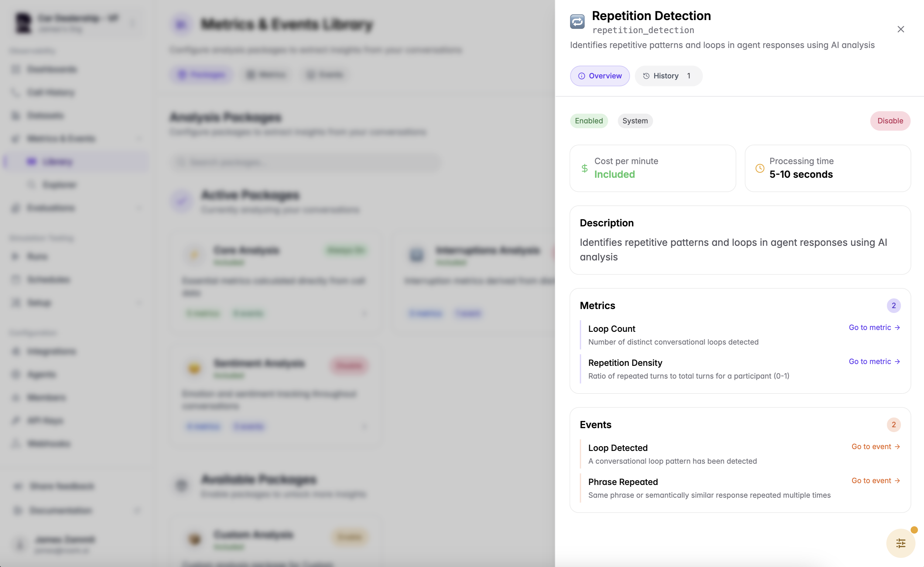Click the processing time clock icon
Viewport: 924px width, 567px height.
click(x=759, y=168)
